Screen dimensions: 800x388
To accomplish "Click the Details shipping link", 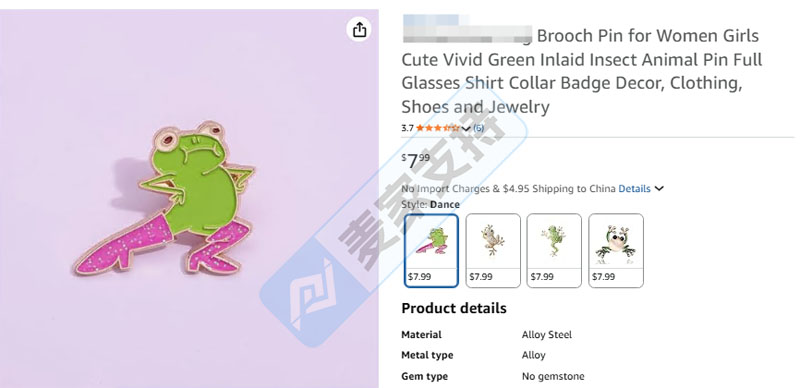I will (x=634, y=189).
